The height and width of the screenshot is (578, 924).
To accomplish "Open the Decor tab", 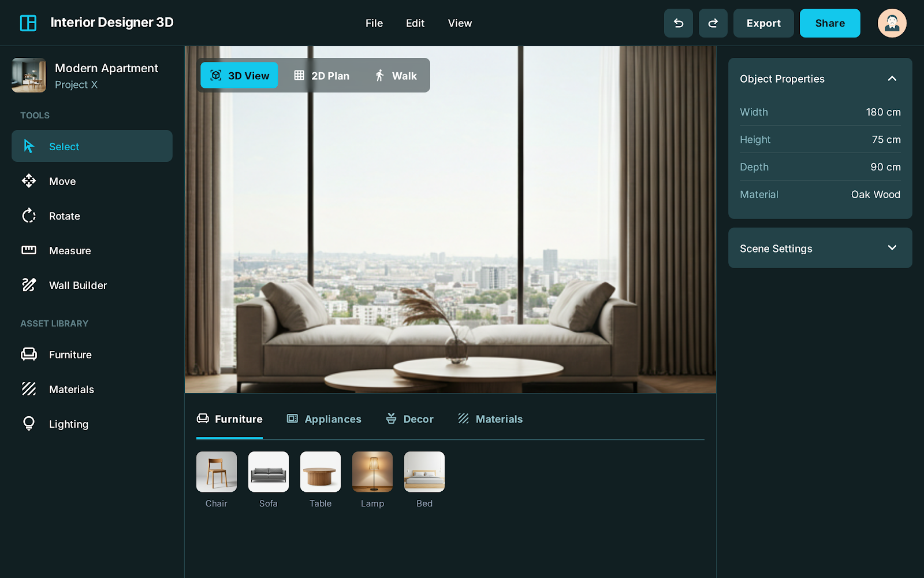I will (410, 418).
